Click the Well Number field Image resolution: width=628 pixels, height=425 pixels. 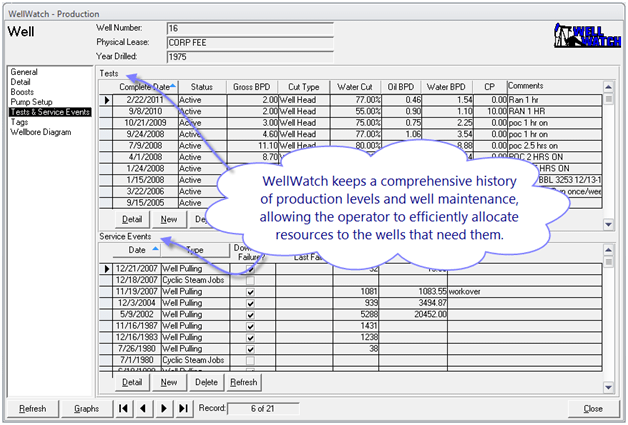[x=250, y=28]
